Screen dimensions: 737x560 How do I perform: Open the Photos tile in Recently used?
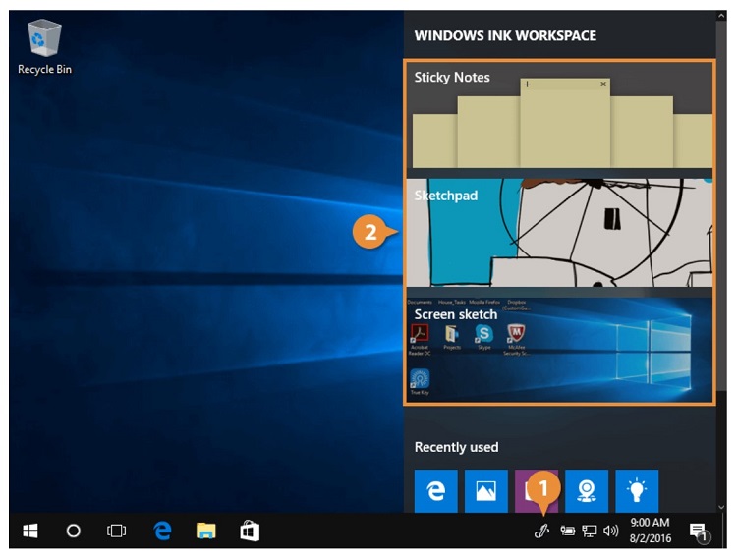pyautogui.click(x=485, y=491)
